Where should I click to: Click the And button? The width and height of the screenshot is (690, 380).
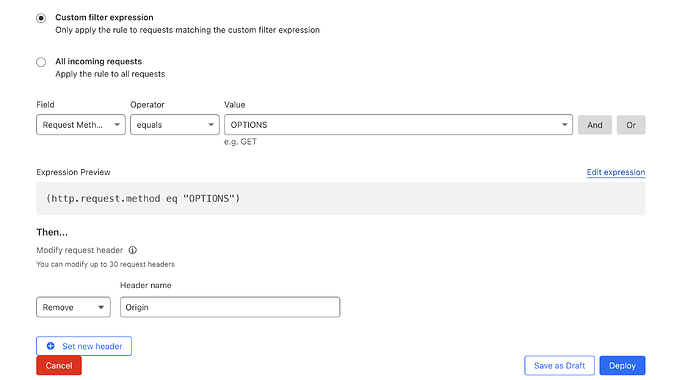pyautogui.click(x=595, y=125)
